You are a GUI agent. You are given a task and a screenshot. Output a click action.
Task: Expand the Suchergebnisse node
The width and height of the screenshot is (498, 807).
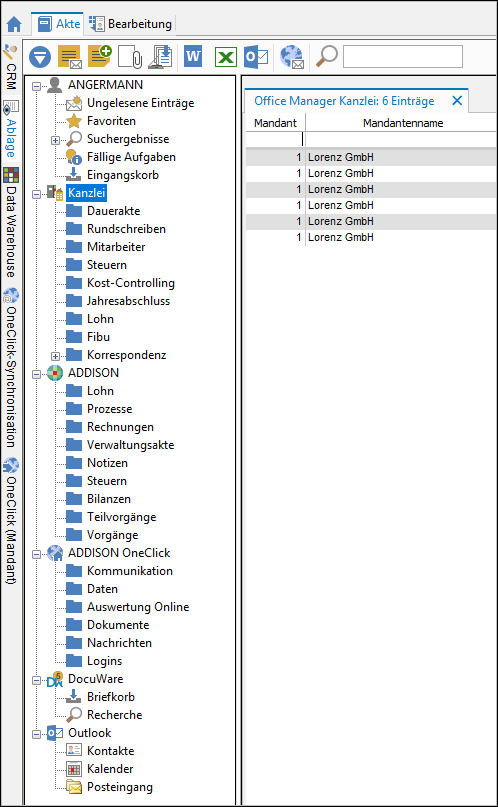click(56, 139)
